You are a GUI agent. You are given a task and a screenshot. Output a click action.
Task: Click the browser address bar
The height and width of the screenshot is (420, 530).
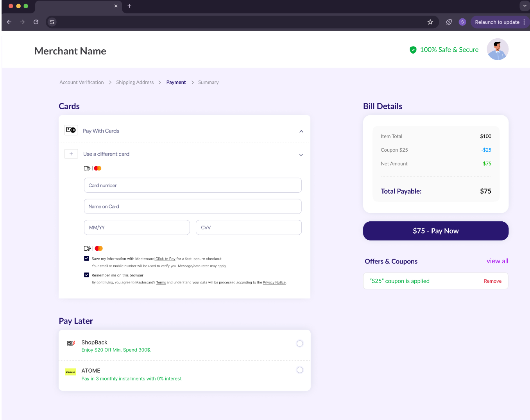tap(242, 22)
